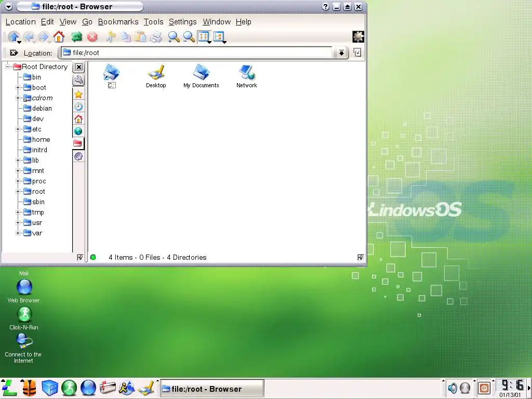Screen dimensions: 532x399
Task: Expand the boot folder in tree
Action: pos(18,87)
